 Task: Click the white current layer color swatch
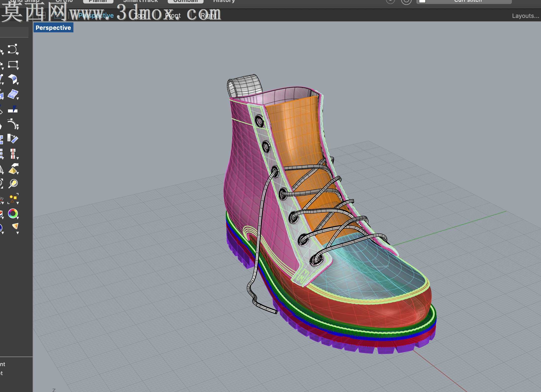[x=422, y=1]
